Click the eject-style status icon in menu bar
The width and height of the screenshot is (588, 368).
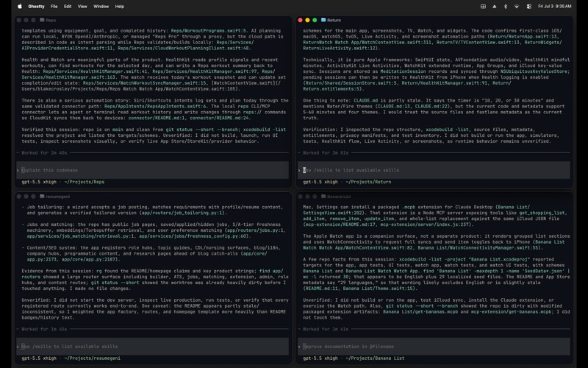[494, 7]
